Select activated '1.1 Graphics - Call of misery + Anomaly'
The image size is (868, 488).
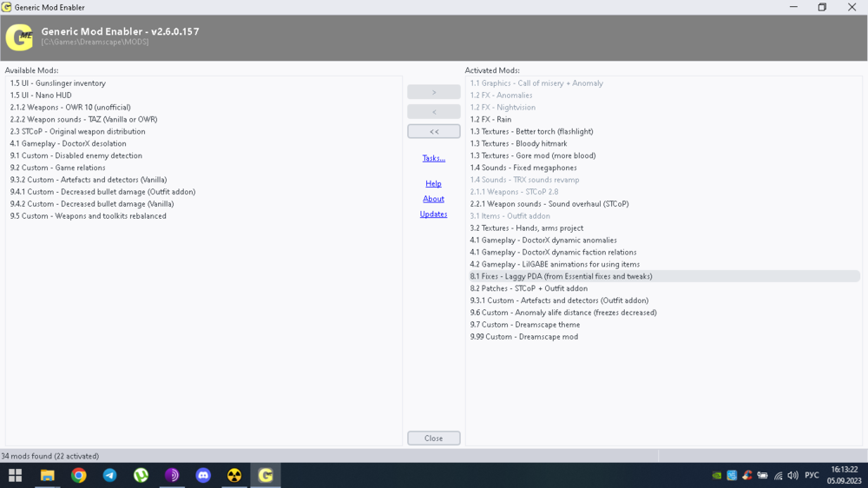pos(536,83)
